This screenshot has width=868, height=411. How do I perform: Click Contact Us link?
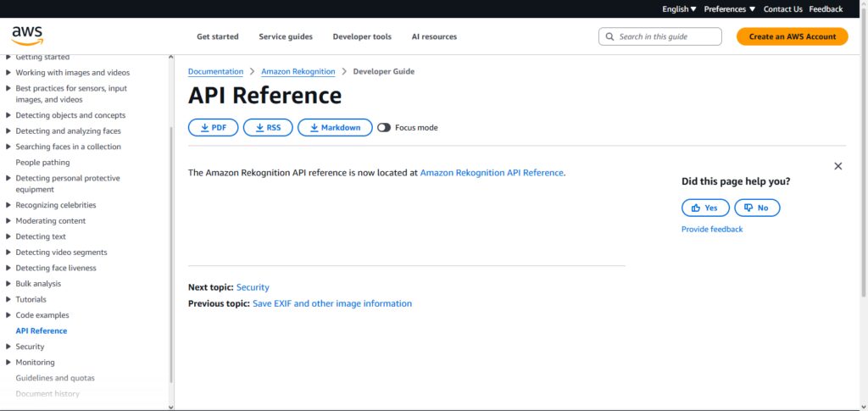[x=782, y=8]
